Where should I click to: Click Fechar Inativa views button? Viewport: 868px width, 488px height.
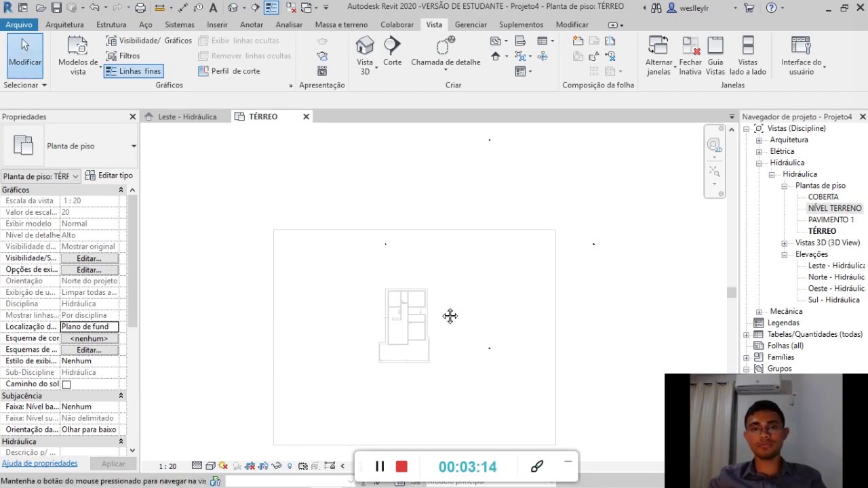(690, 56)
